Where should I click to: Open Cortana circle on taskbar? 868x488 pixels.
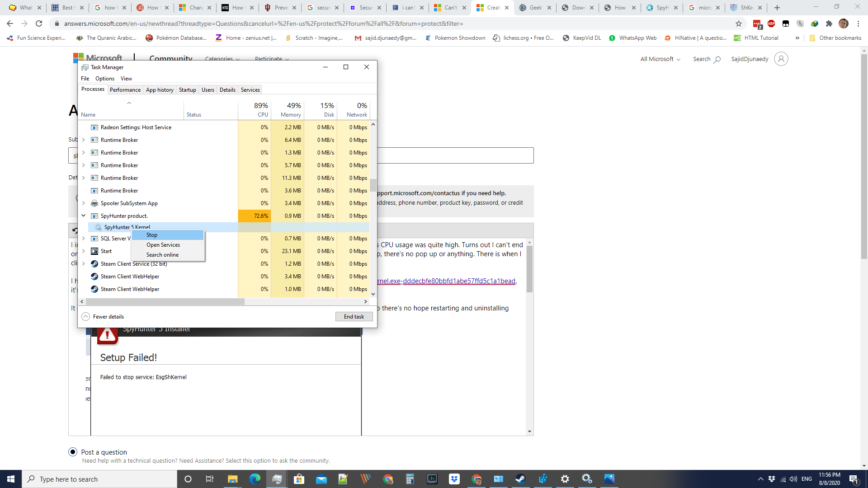click(188, 479)
